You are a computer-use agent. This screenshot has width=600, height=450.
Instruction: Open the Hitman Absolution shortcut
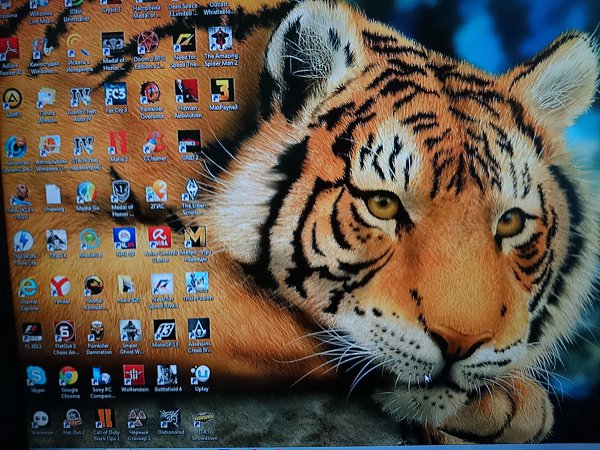pos(186,90)
